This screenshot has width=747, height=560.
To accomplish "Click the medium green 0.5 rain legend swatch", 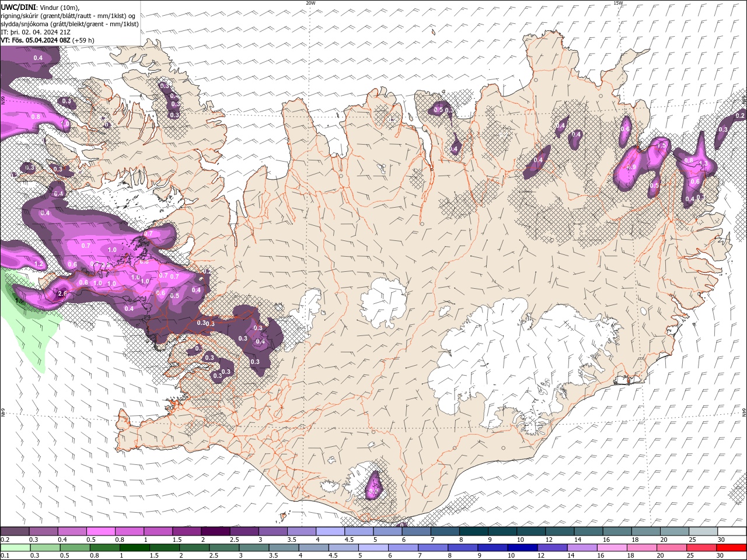I will coord(75,548).
